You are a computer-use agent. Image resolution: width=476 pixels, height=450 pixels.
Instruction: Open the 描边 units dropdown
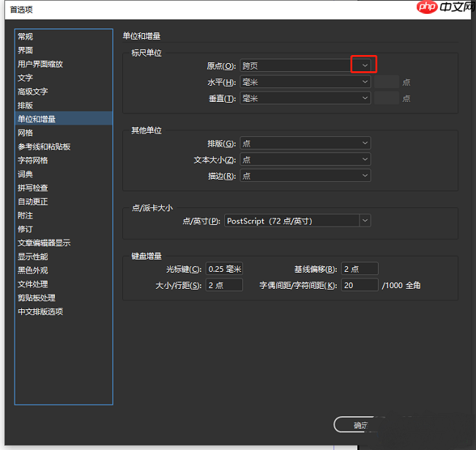coord(305,175)
